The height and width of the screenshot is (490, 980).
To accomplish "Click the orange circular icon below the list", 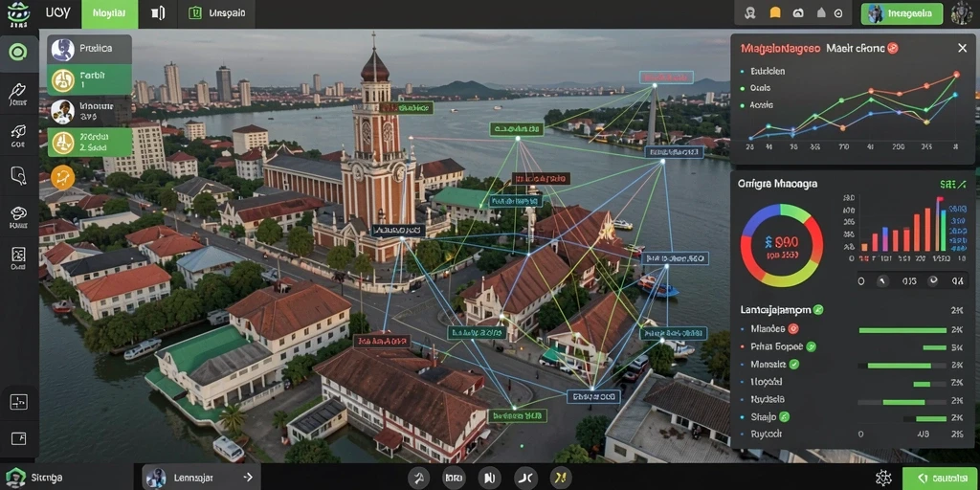I will tap(62, 177).
